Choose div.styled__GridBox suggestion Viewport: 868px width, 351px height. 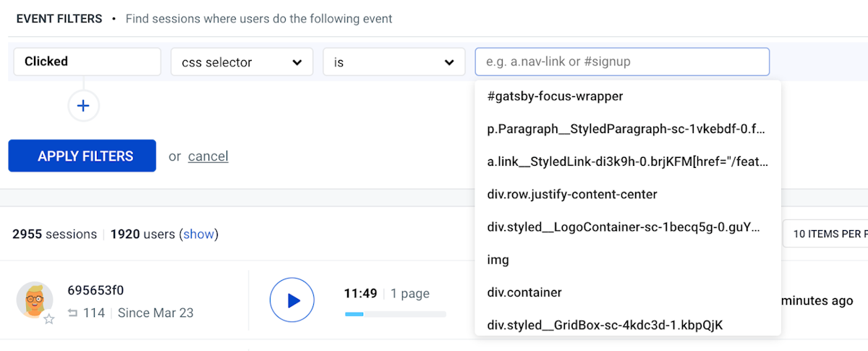click(x=628, y=324)
